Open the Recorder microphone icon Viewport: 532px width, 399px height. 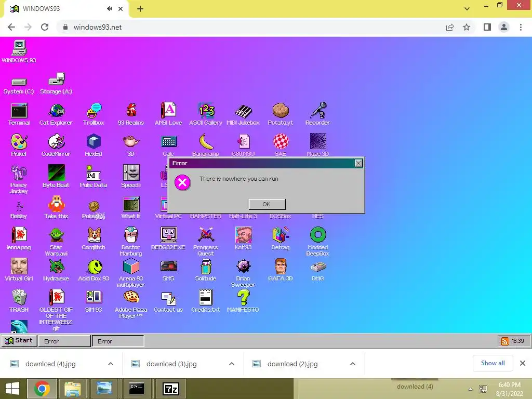pos(317,114)
